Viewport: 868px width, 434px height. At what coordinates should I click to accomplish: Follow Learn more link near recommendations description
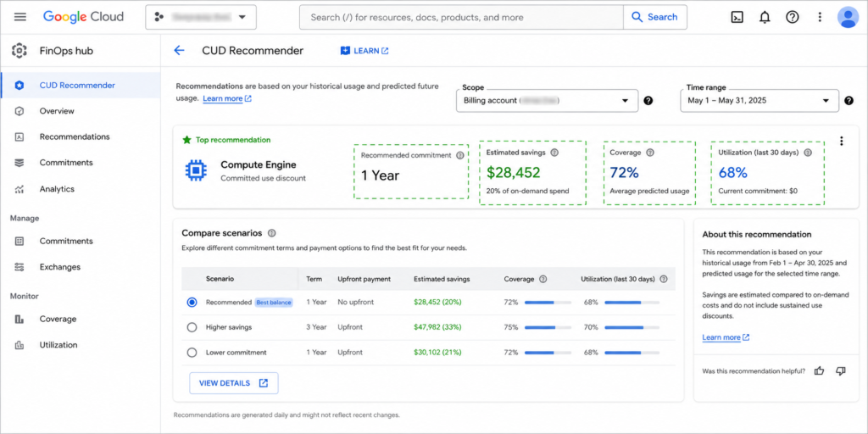coord(227,98)
